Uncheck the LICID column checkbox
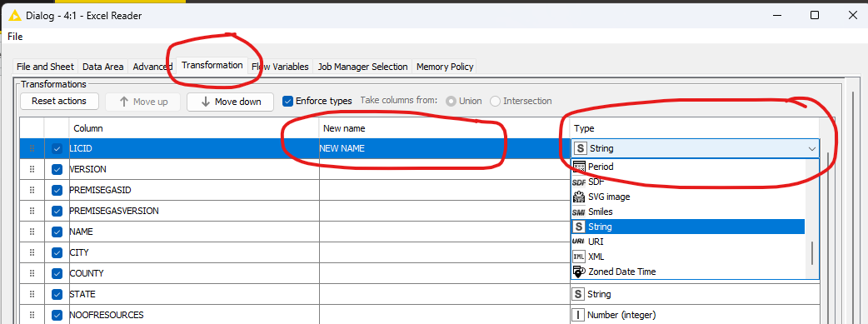Screen dimensions: 868x324 57,148
